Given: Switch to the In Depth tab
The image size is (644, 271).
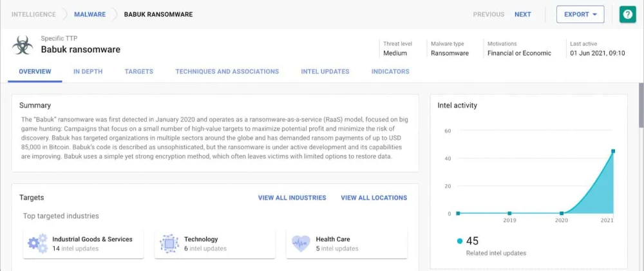Looking at the screenshot, I should [88, 71].
